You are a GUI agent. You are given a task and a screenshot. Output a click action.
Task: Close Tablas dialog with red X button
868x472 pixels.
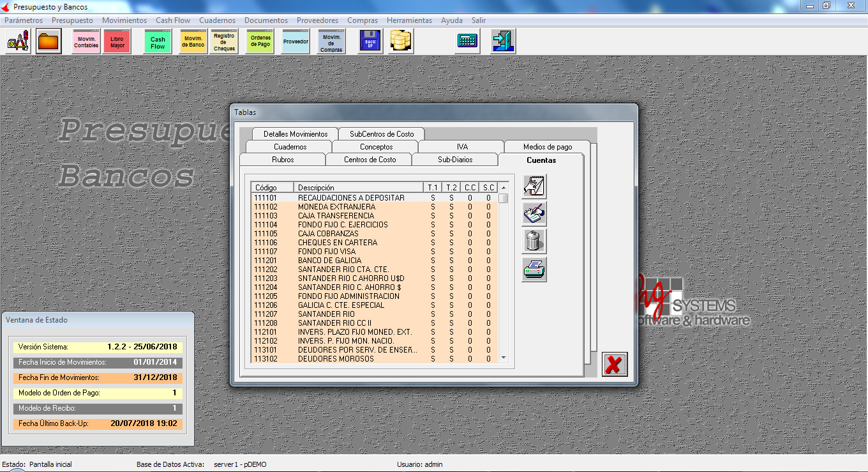pos(614,364)
